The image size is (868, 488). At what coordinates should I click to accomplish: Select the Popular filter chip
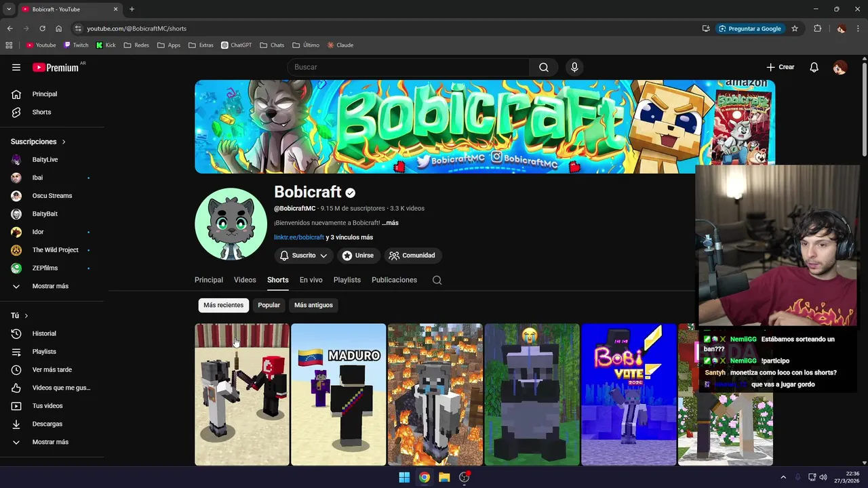tap(269, 305)
